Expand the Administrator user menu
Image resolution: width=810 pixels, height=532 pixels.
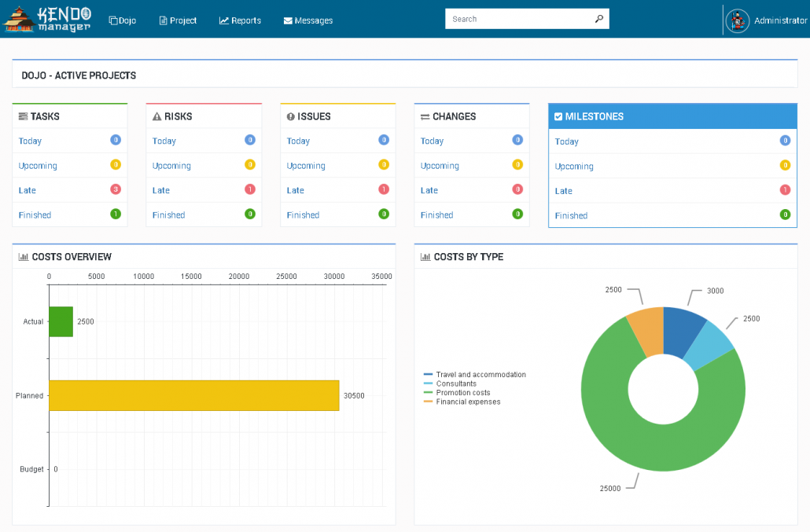tap(780, 20)
